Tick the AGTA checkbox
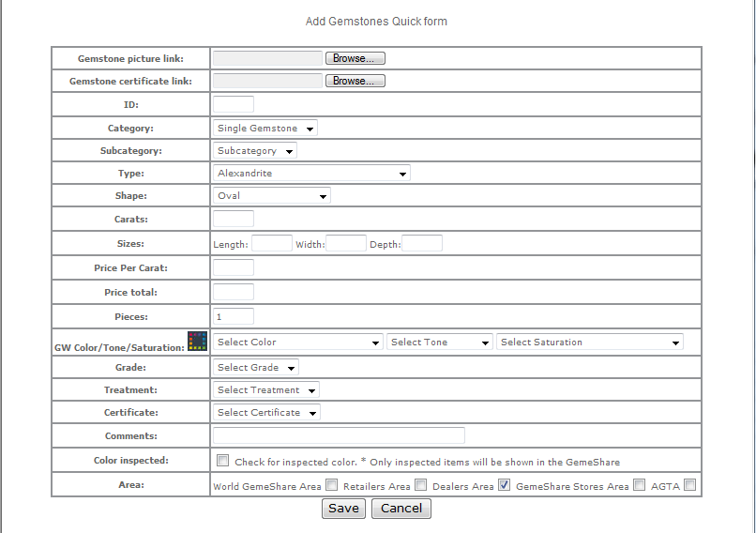Screen dimensions: 756x533 pyautogui.click(x=690, y=485)
